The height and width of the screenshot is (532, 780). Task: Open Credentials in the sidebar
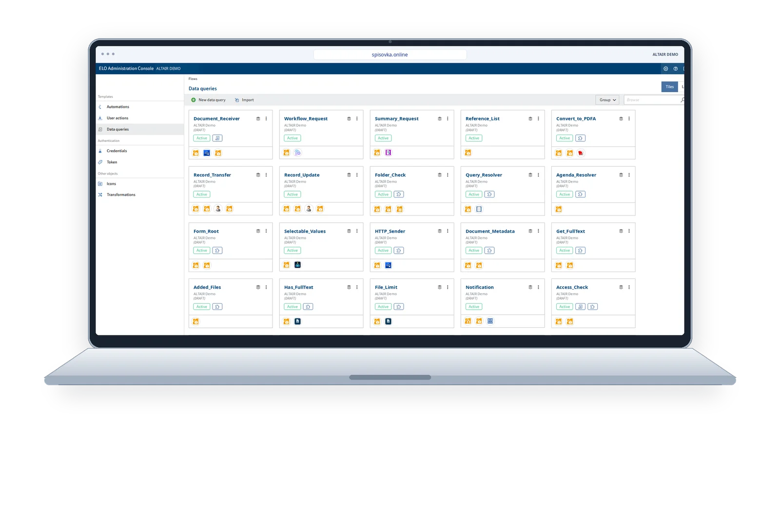click(x=117, y=151)
